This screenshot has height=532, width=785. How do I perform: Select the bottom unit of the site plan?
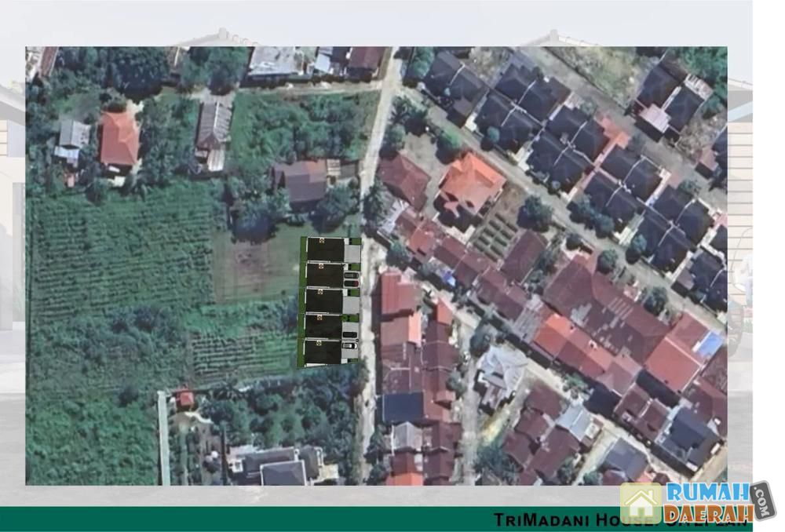(325, 352)
